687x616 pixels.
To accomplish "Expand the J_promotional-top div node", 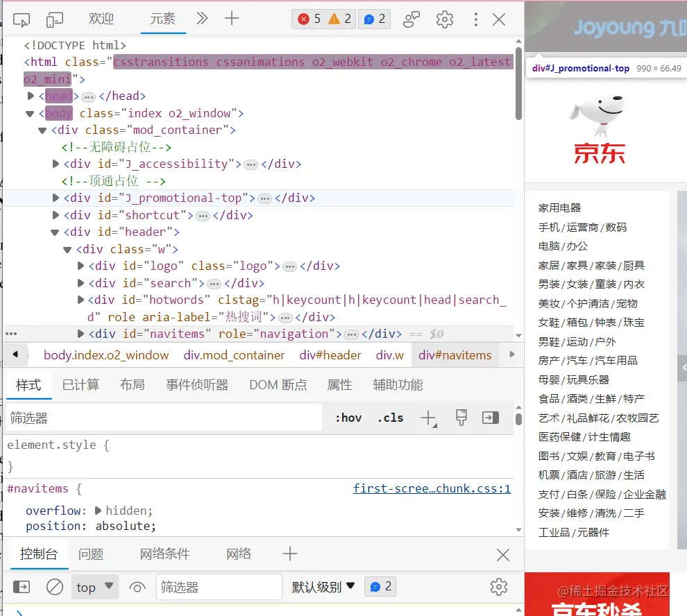I will coord(56,198).
